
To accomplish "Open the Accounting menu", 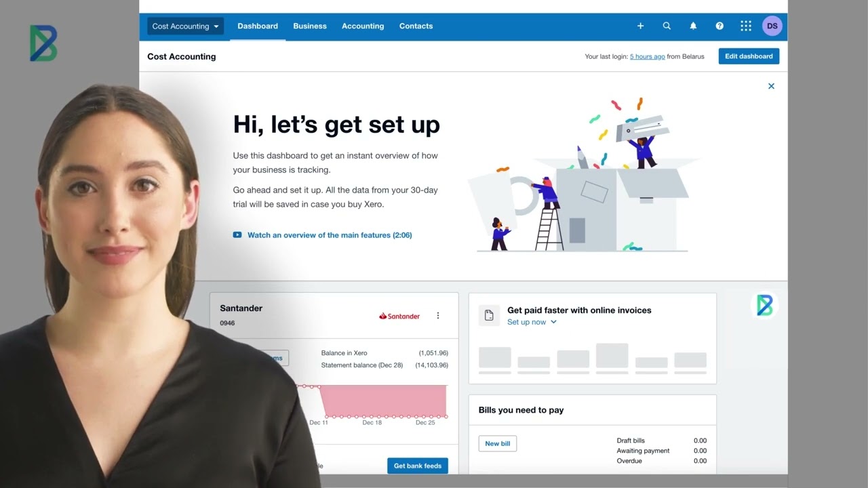I will pos(363,26).
